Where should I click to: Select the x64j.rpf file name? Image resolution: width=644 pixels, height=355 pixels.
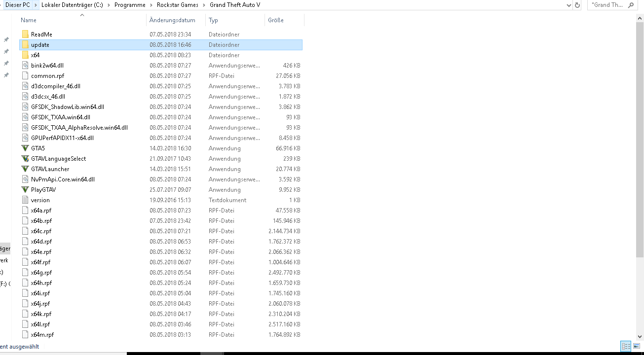tap(40, 304)
